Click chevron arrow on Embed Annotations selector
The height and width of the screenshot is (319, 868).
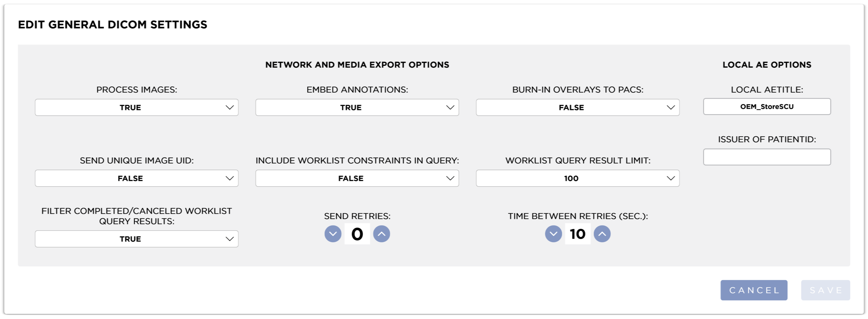[450, 107]
